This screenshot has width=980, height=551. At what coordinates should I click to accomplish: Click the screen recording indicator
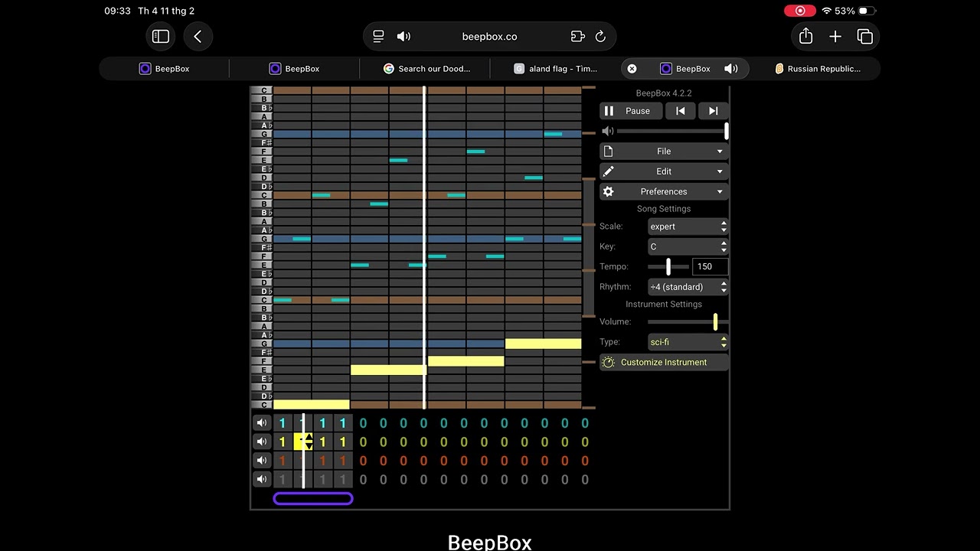click(x=800, y=11)
